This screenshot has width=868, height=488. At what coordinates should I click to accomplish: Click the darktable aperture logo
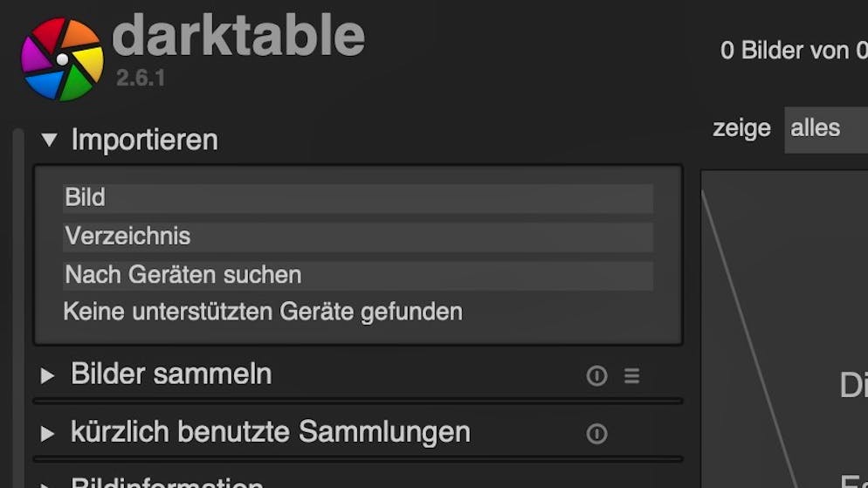tap(62, 59)
